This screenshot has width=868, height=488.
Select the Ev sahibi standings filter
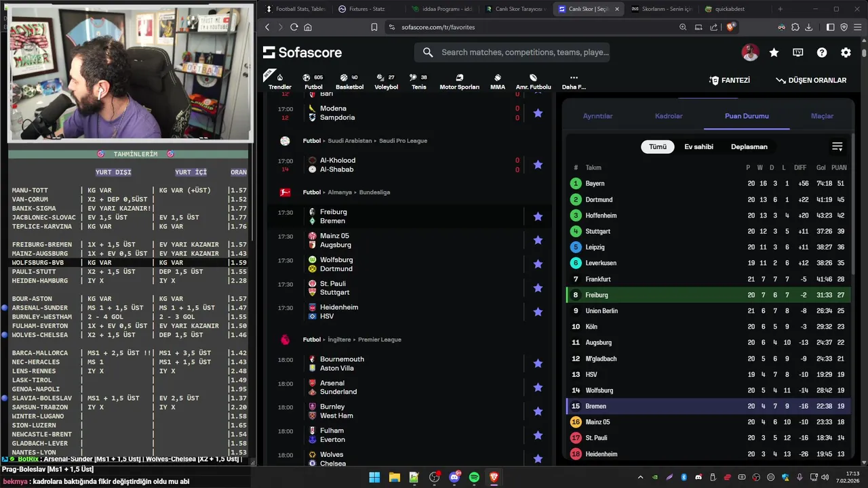click(698, 146)
